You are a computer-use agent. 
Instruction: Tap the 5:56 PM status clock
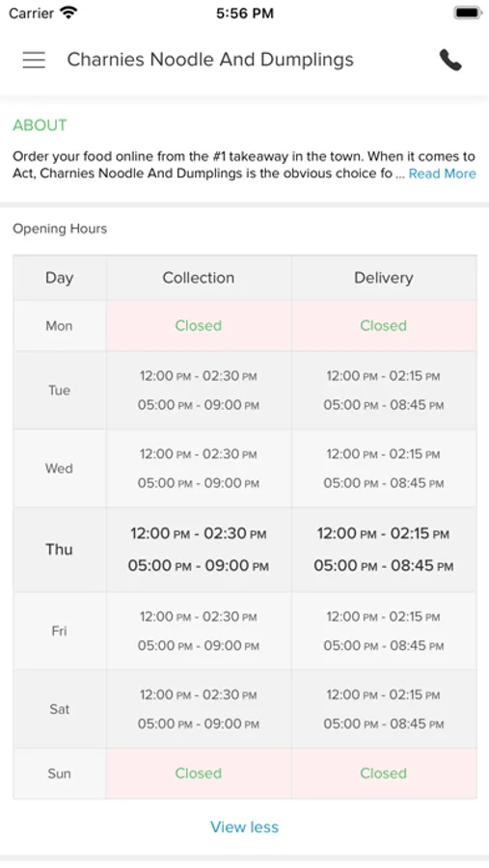tap(245, 14)
